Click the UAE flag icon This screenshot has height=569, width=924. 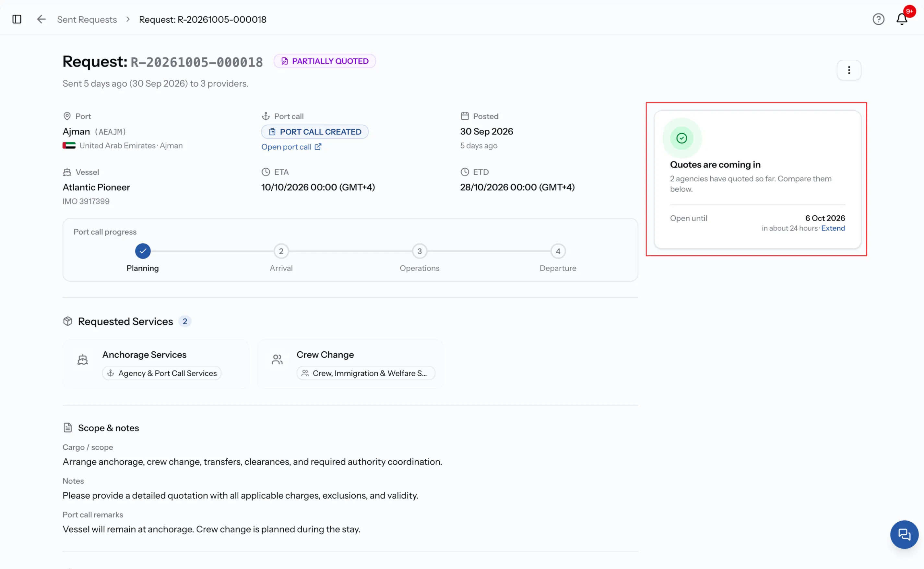[x=69, y=146]
